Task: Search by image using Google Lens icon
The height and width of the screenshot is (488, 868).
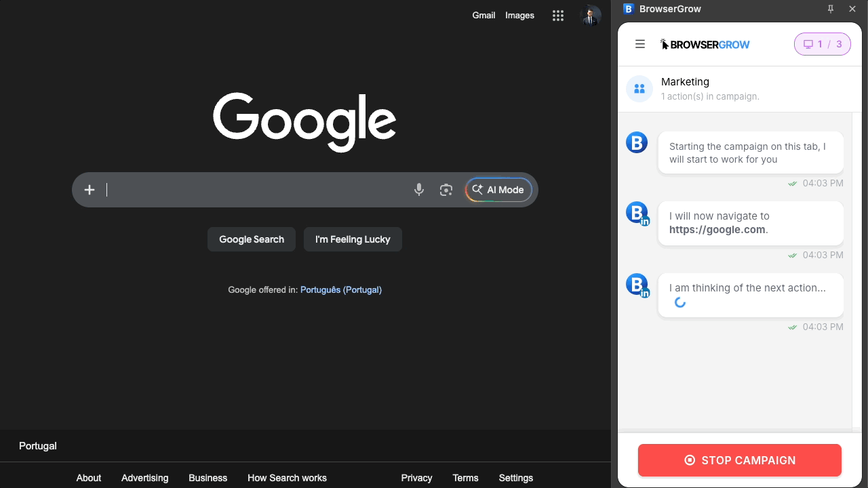Action: (x=446, y=190)
